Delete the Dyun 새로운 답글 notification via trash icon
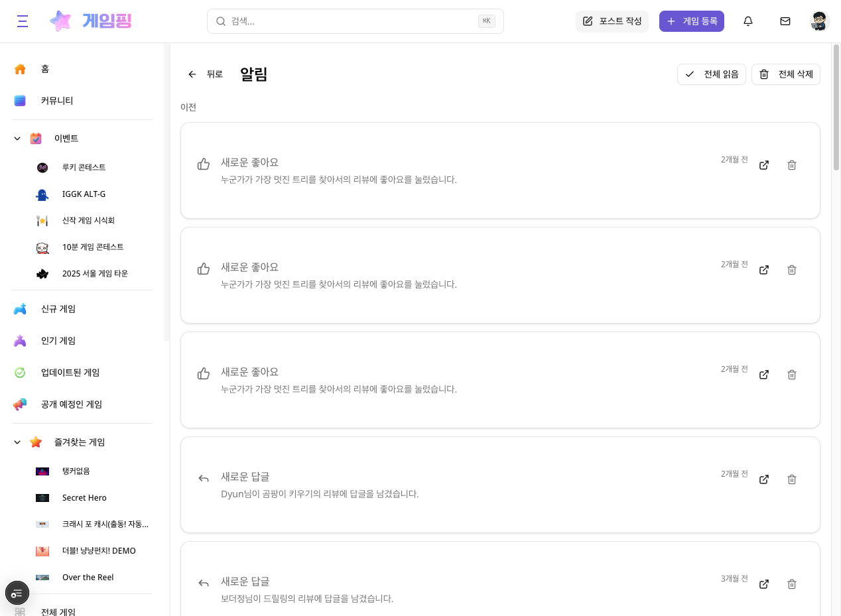Screen dimensions: 841x616 point(792,479)
